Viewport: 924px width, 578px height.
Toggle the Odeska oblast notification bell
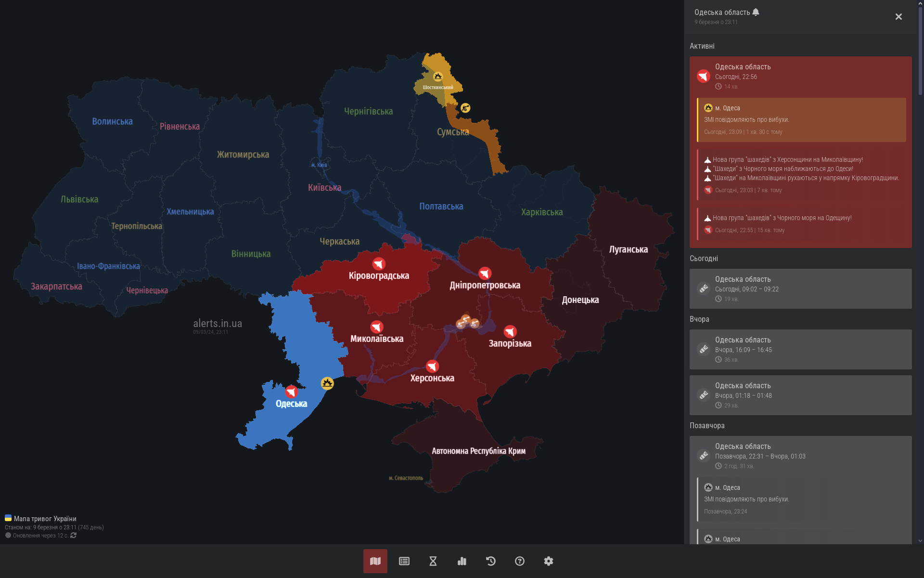[756, 12]
